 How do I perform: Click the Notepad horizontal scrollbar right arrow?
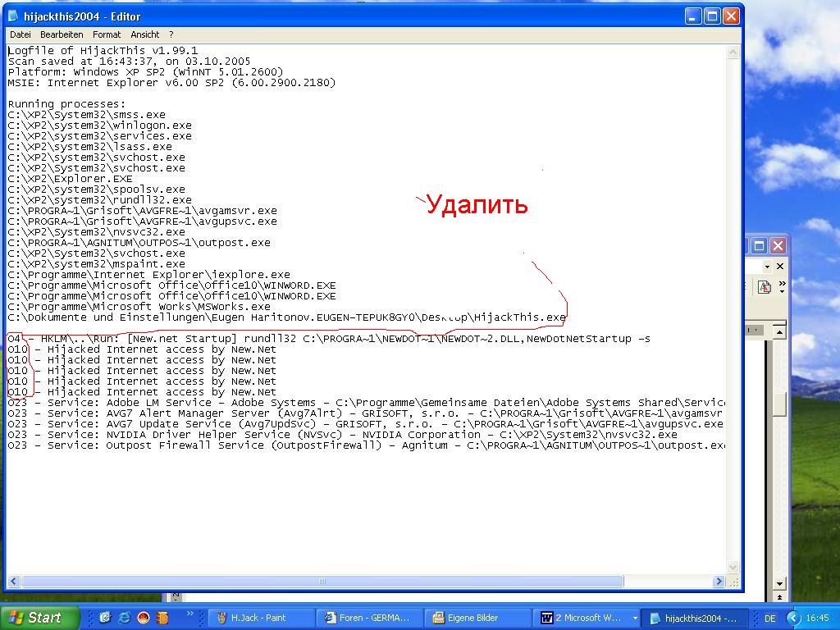(719, 581)
